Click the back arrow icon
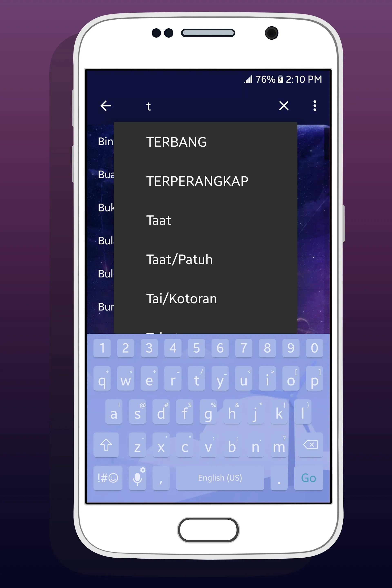 [x=106, y=105]
